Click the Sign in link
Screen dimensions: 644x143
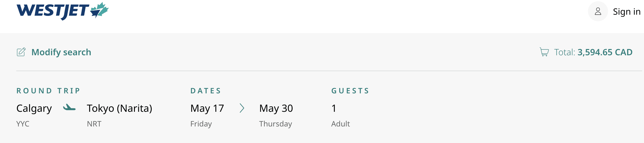click(626, 12)
